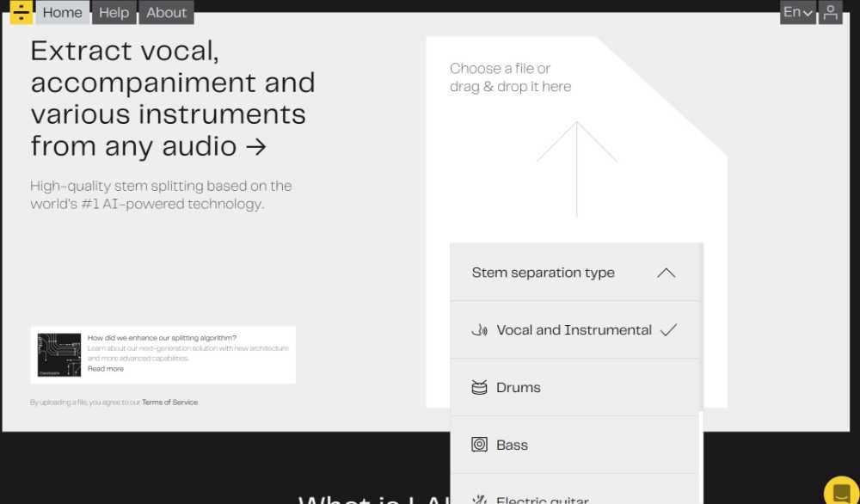Click the yellow LALAL.AI logo icon
This screenshot has width=860, height=504.
tap(21, 12)
